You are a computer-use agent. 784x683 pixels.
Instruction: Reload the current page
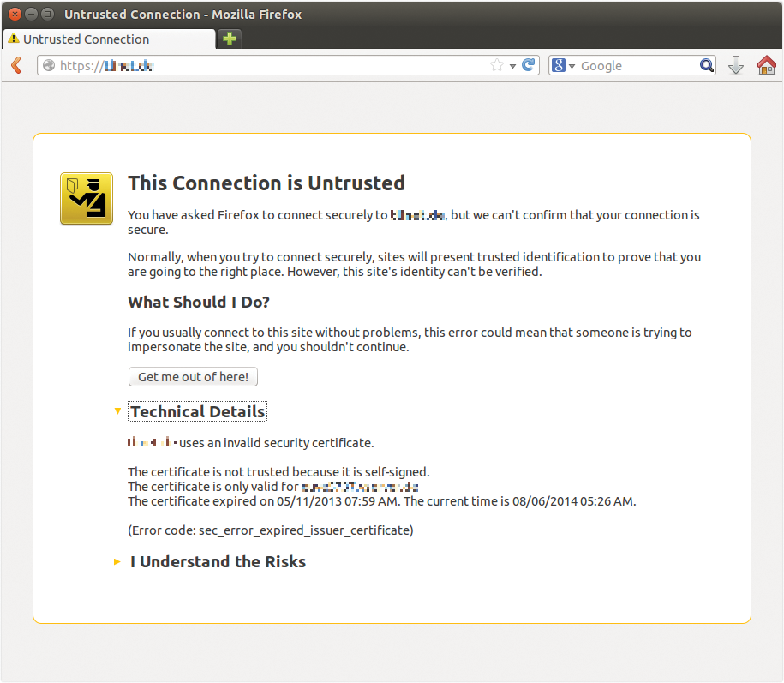click(x=529, y=65)
